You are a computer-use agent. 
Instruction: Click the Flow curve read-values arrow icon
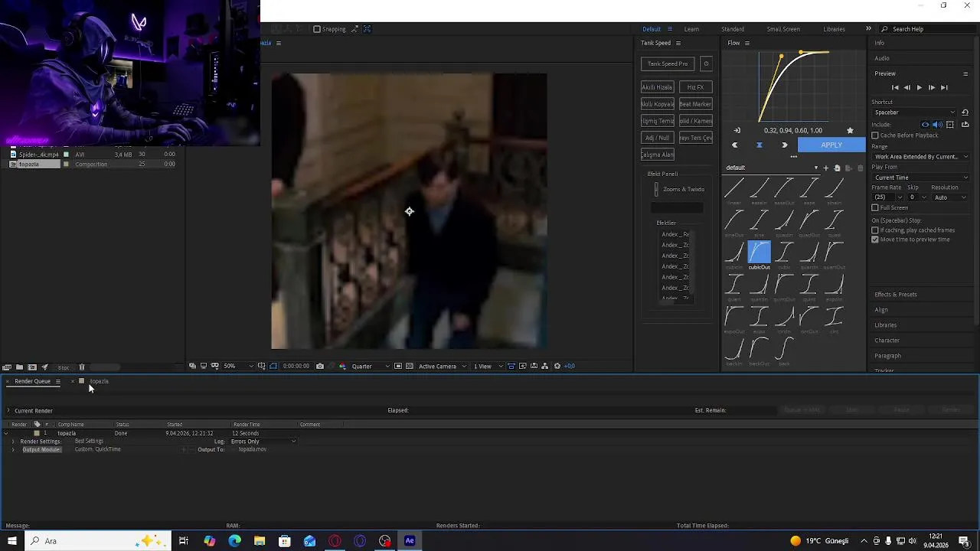737,131
